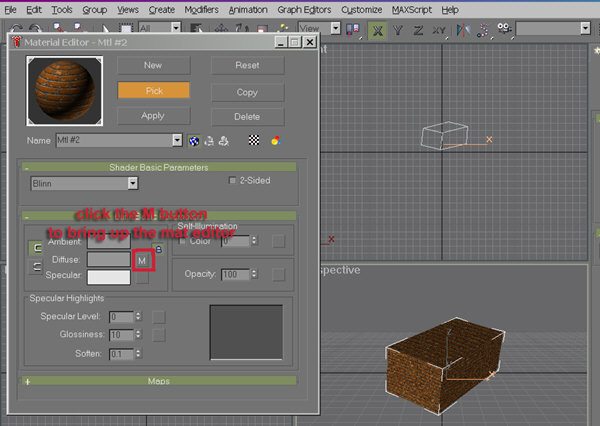The image size is (600, 426).
Task: Click the Mirror tool icon in toolbar
Action: tap(463, 30)
